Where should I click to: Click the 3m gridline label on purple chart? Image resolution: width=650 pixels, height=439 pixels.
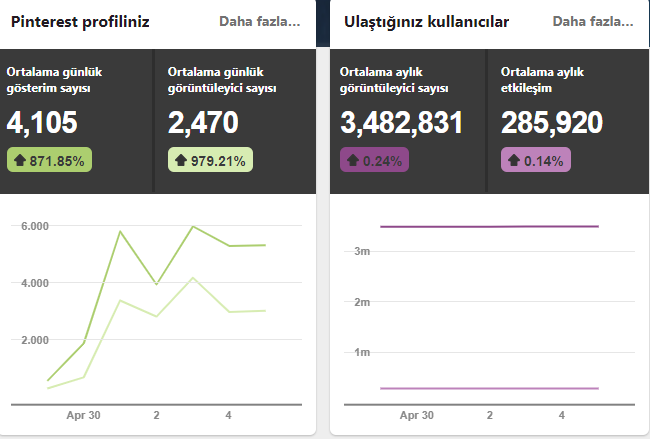362,251
